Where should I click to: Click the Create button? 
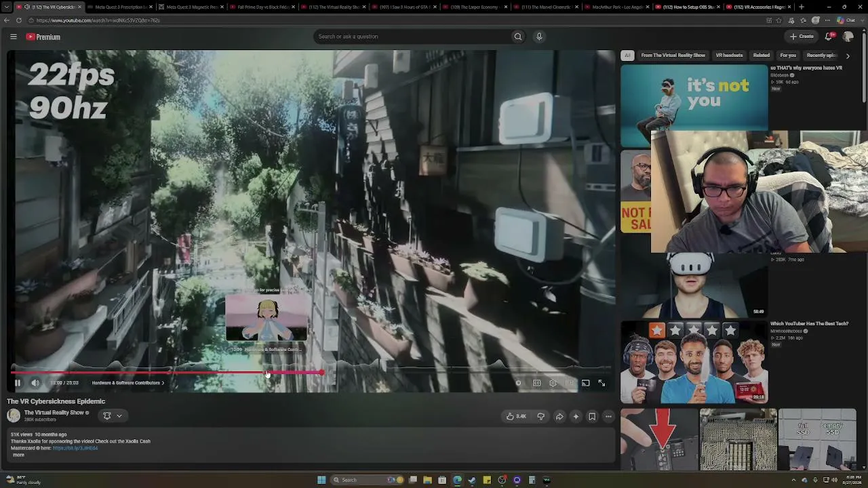[x=802, y=37]
